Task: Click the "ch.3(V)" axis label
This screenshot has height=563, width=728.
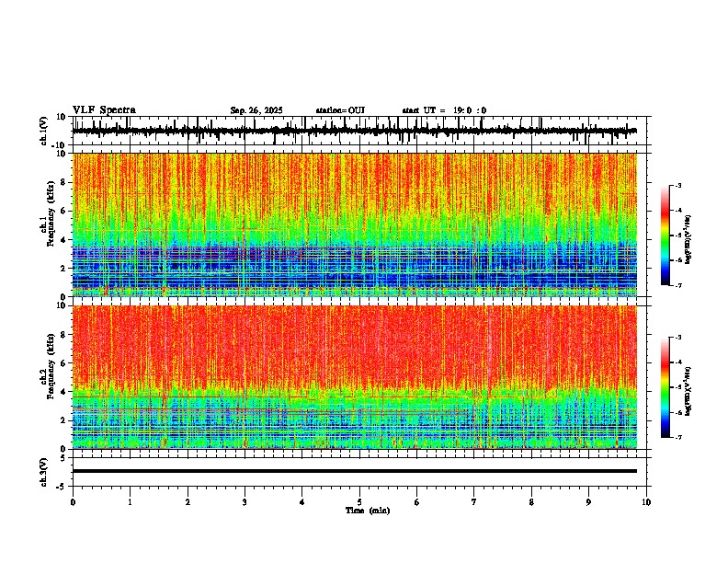Action: (x=44, y=472)
